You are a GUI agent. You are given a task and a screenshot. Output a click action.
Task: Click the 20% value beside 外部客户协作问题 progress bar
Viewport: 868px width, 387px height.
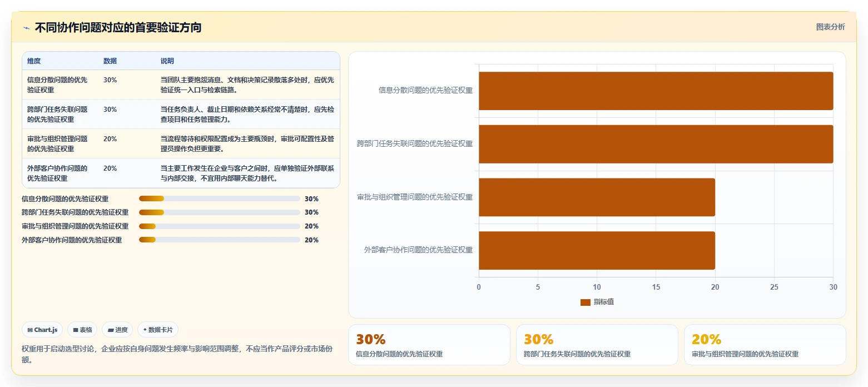(x=311, y=240)
